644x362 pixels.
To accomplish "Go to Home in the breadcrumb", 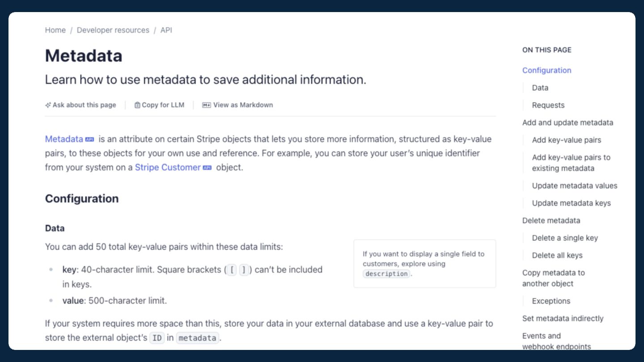I will [x=55, y=30].
